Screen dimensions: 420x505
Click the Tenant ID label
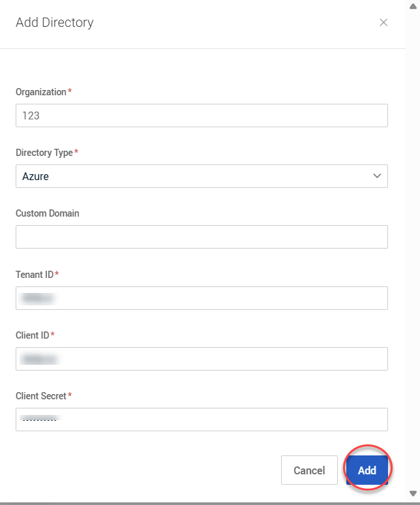pyautogui.click(x=35, y=275)
